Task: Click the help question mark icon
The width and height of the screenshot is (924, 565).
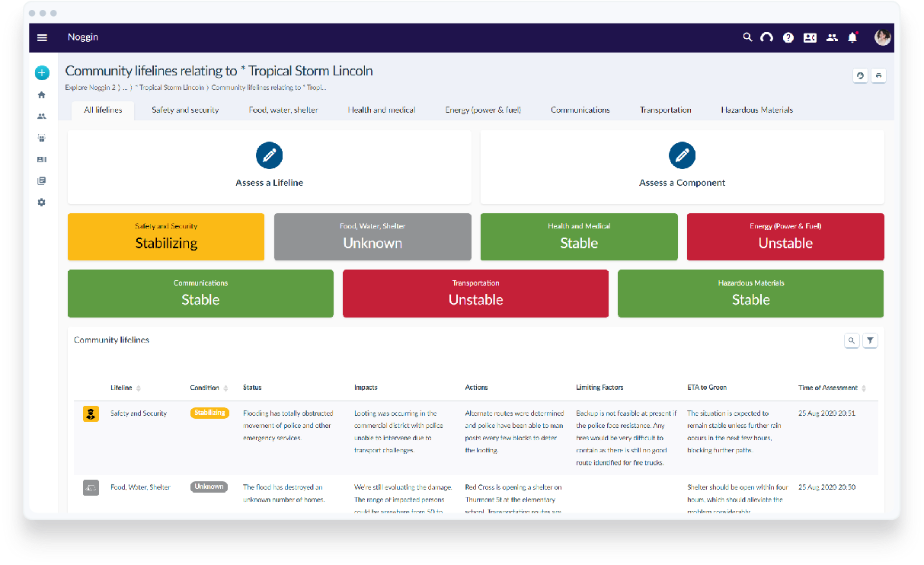Action: [788, 37]
